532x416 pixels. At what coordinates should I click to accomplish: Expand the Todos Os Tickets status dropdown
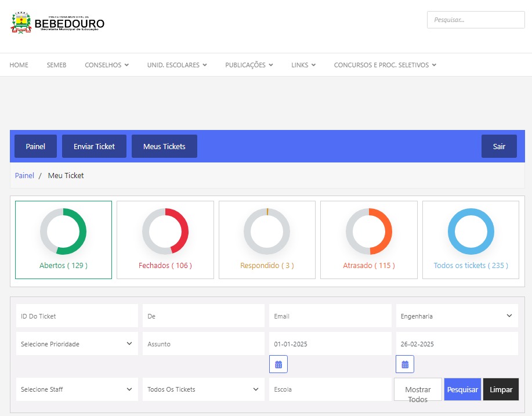(x=203, y=389)
